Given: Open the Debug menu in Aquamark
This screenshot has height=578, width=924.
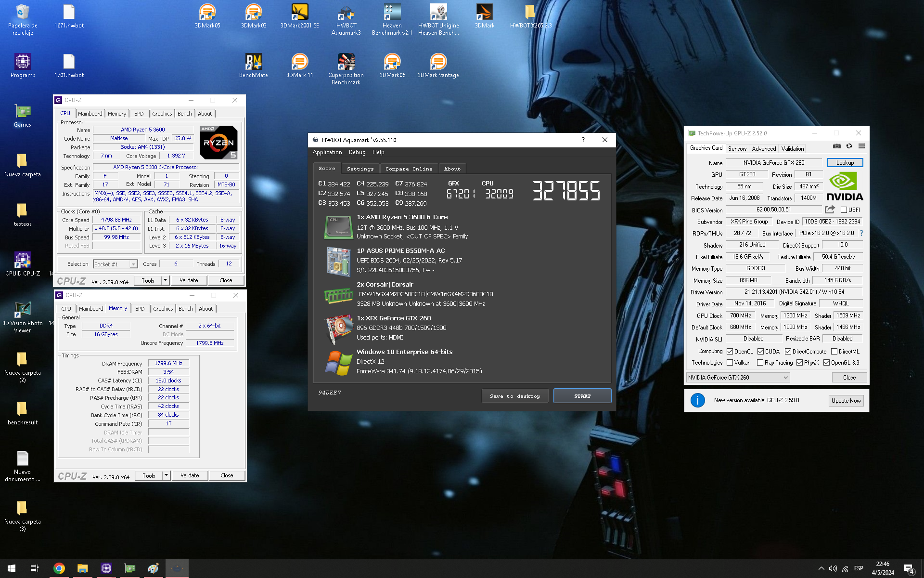Looking at the screenshot, I should (357, 152).
